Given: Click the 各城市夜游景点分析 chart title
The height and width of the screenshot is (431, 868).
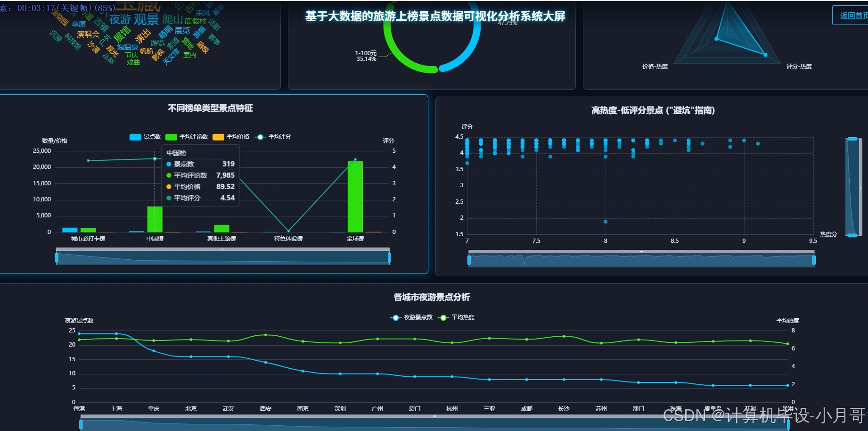Looking at the screenshot, I should (x=432, y=298).
